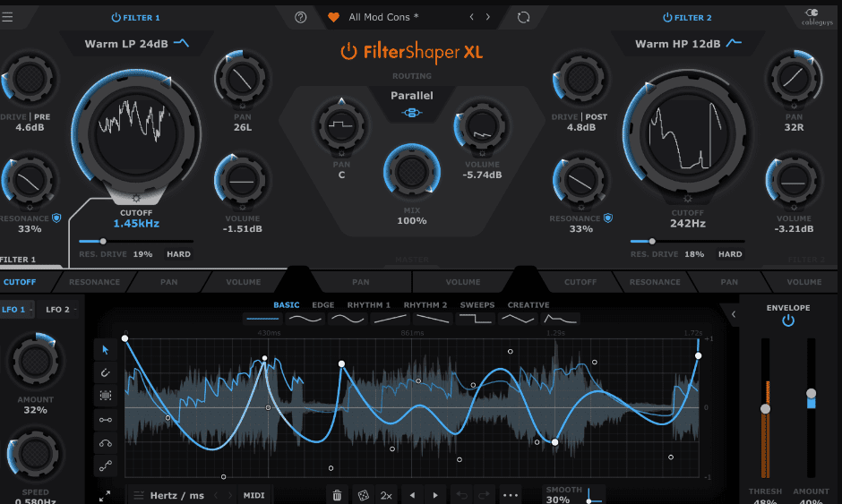Select the RHYTHM 1 waveform category
Screen dimensions: 842x504
click(368, 305)
